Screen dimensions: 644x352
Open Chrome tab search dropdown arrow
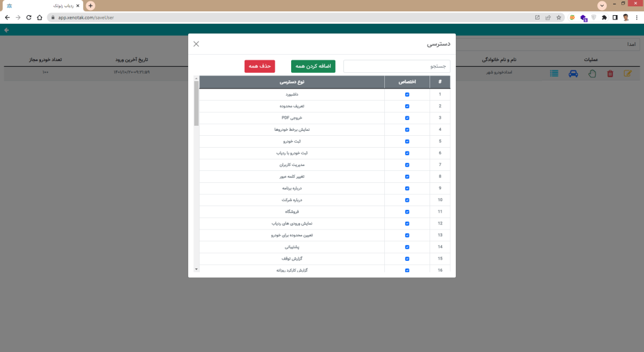click(x=602, y=5)
